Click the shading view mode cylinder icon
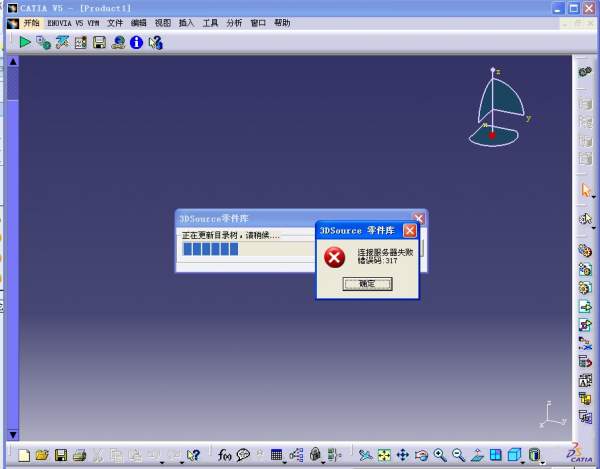 click(534, 455)
